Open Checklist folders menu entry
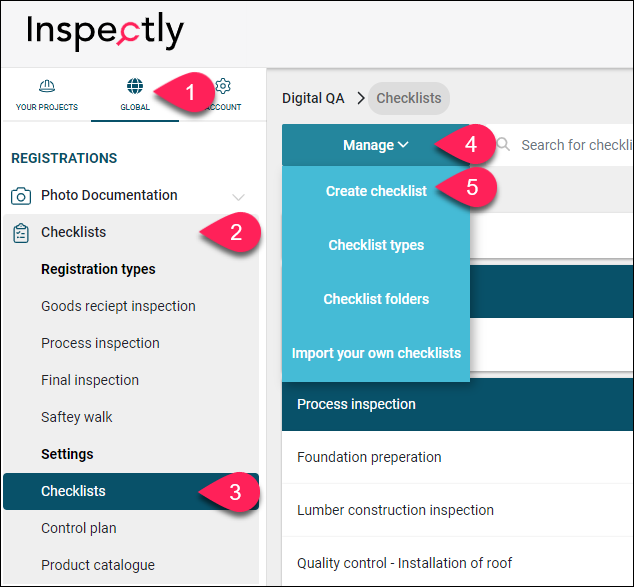 pyautogui.click(x=376, y=299)
